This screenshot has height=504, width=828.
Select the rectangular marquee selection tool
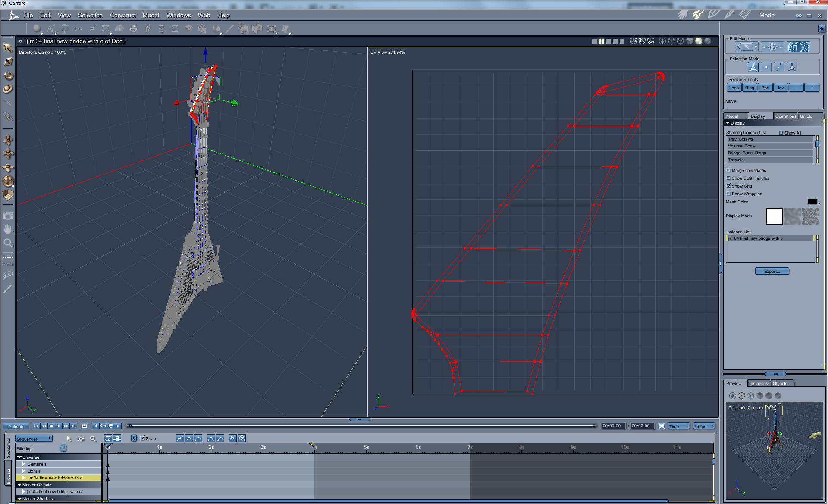(x=8, y=261)
